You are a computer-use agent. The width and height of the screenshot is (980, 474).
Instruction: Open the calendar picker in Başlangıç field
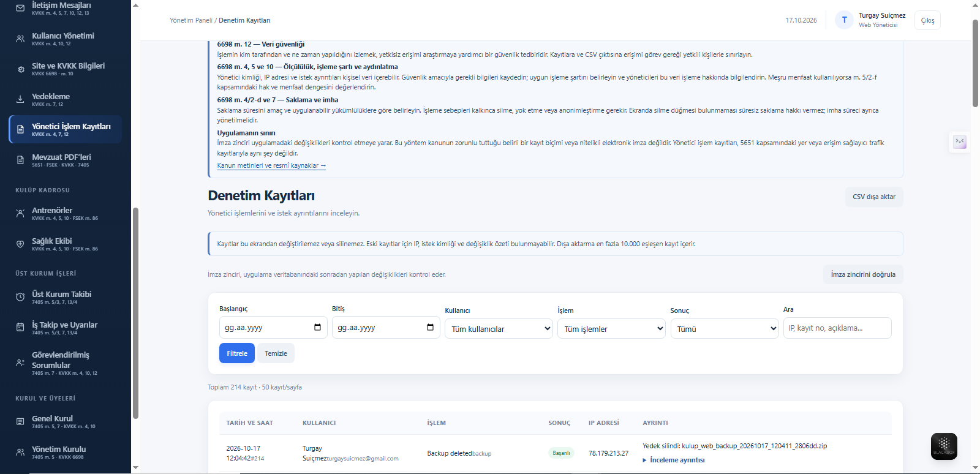click(317, 328)
